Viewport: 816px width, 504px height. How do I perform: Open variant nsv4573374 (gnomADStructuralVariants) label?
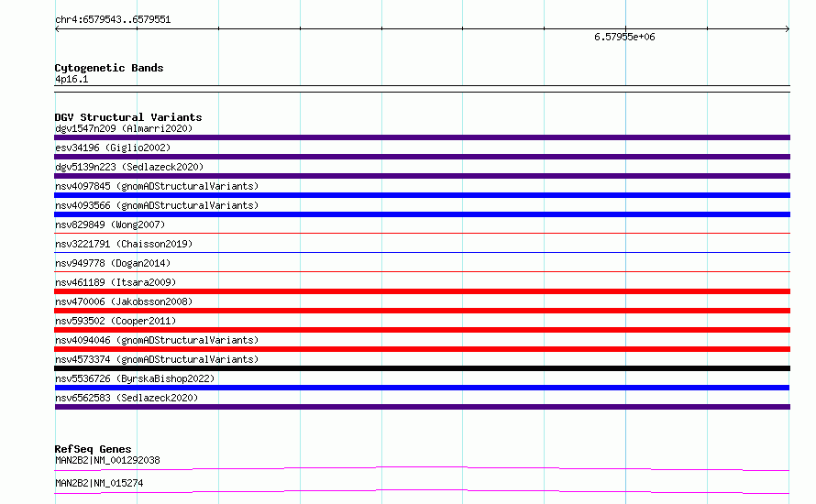pos(157,359)
